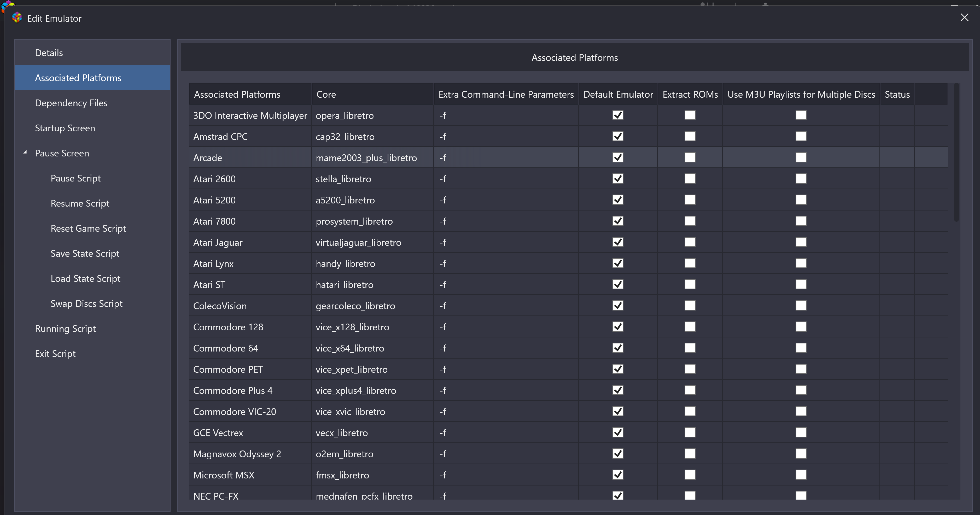Enable Extract ROMs for Commodore Plus 4
Image resolution: width=980 pixels, height=515 pixels.
pyautogui.click(x=690, y=390)
